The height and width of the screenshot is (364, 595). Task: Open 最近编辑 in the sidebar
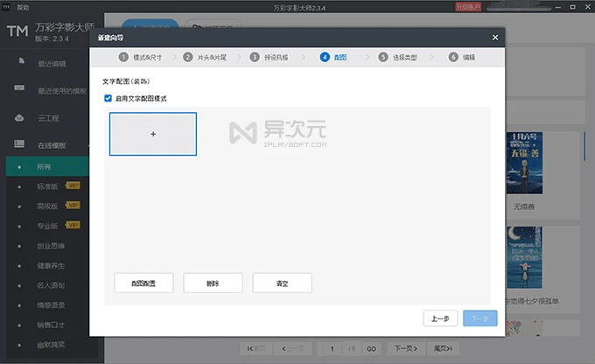[52, 63]
